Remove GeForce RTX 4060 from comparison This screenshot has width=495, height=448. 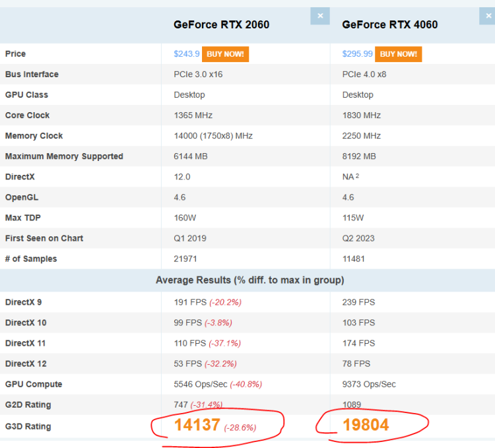tap(488, 16)
